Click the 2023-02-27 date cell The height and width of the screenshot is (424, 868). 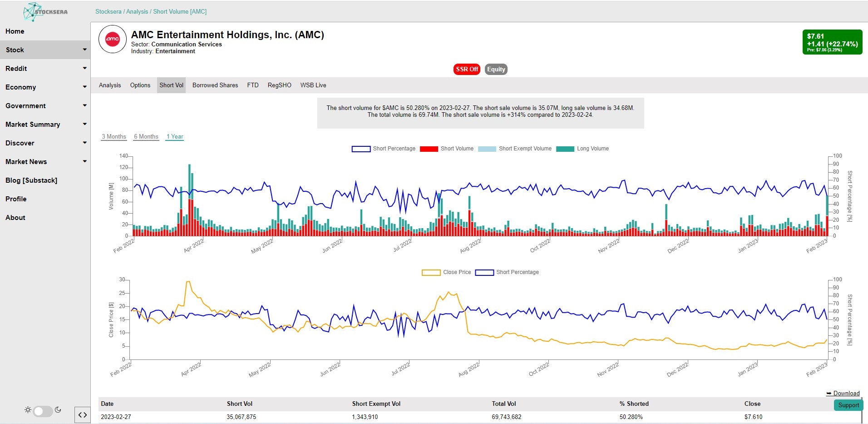click(x=116, y=417)
